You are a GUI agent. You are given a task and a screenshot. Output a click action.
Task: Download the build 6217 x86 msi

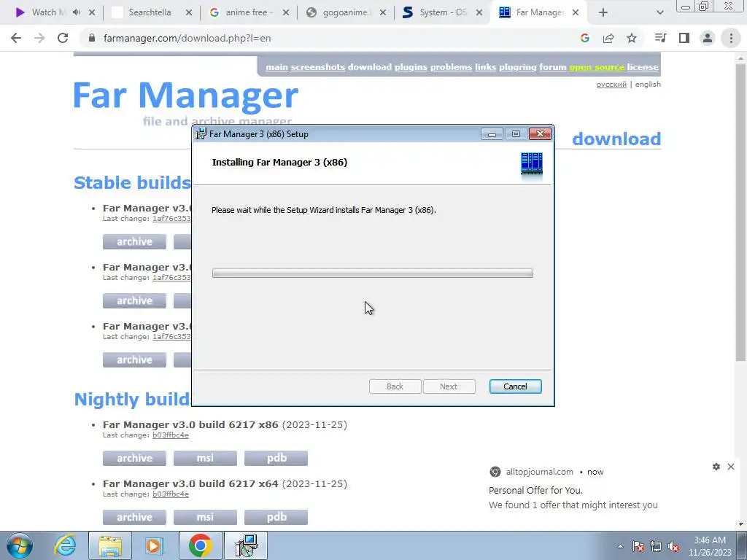pos(205,458)
